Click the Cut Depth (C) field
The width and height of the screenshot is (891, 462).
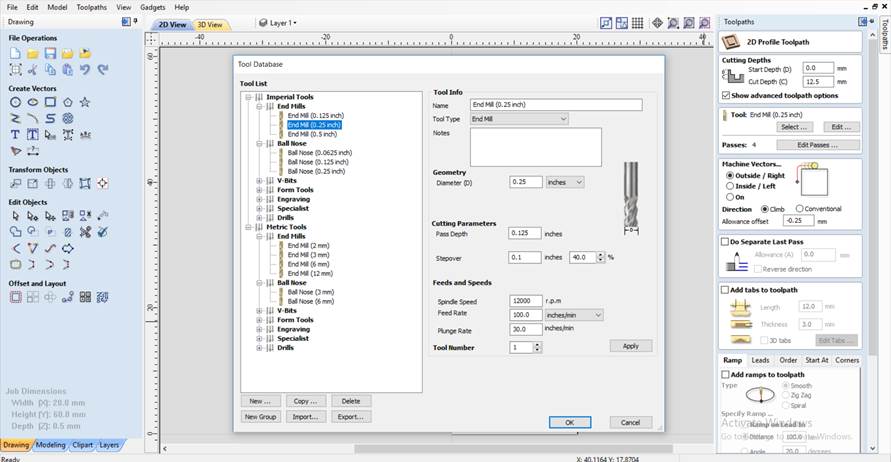coord(818,82)
